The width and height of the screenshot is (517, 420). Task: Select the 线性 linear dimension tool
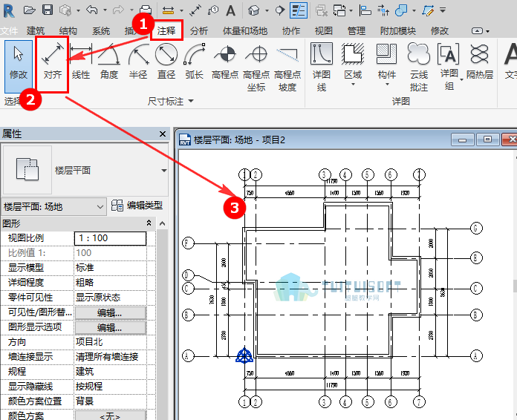81,62
